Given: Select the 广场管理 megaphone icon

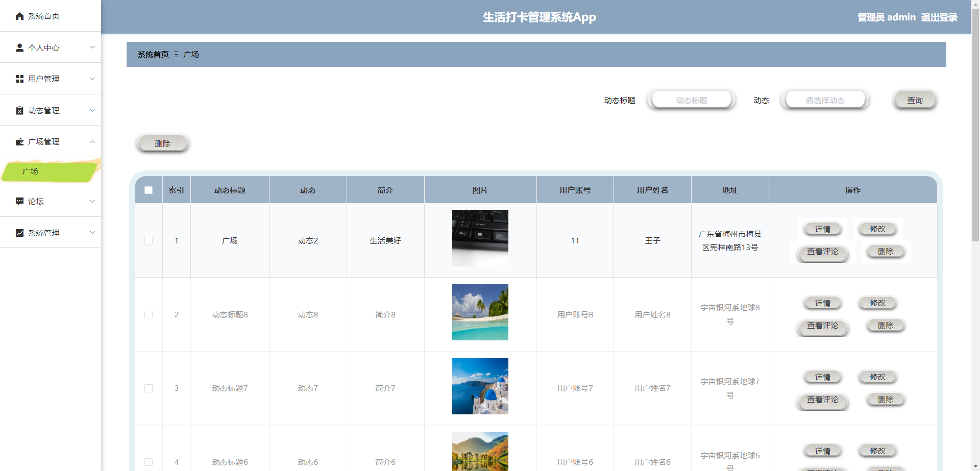Looking at the screenshot, I should (x=19, y=141).
